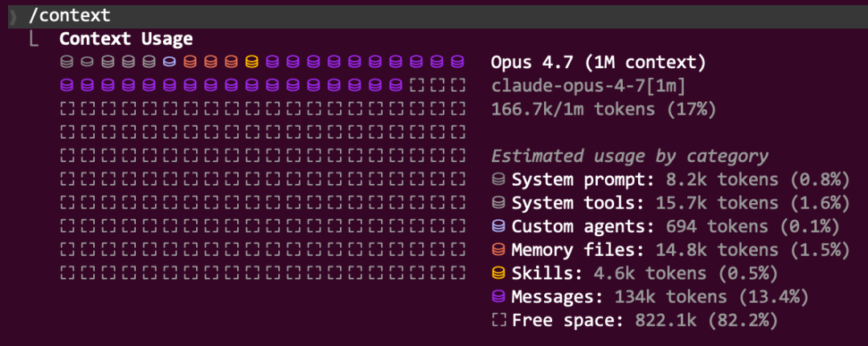Click the 166.7k/1m tokens (17%) text

(603, 108)
